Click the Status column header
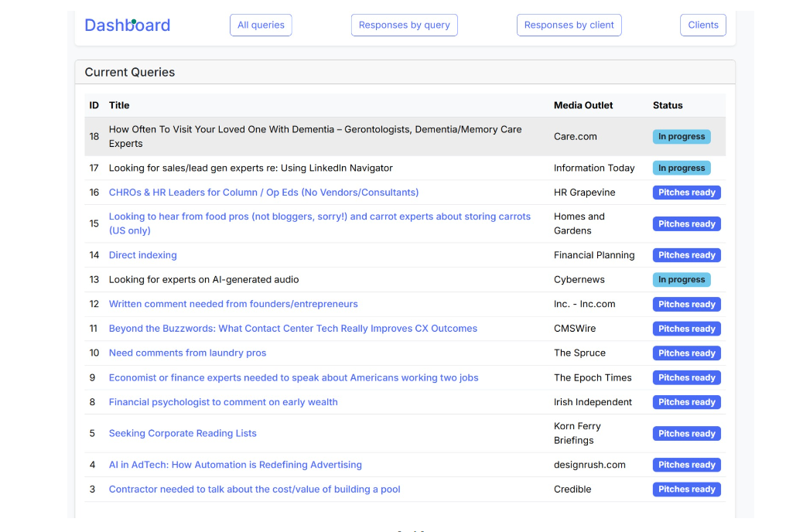Screen dimensions: 803x532 [666, 105]
